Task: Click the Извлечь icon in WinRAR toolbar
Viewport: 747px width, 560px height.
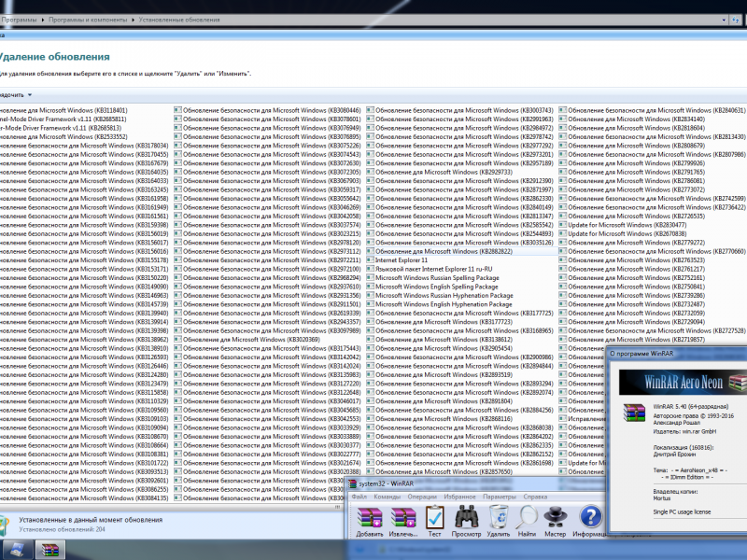Action: pyautogui.click(x=403, y=518)
